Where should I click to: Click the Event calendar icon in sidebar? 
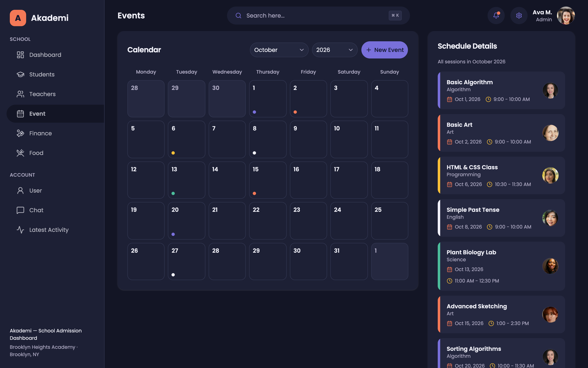(x=20, y=114)
